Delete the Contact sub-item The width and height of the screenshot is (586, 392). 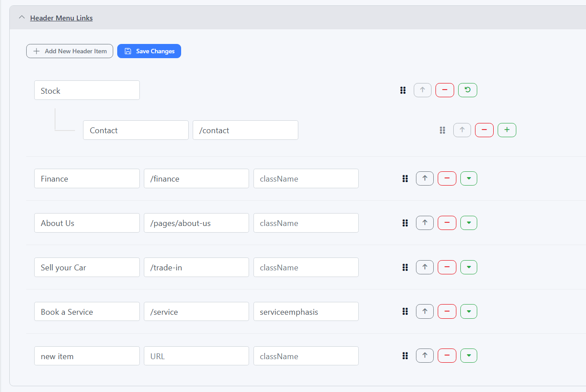pos(484,130)
